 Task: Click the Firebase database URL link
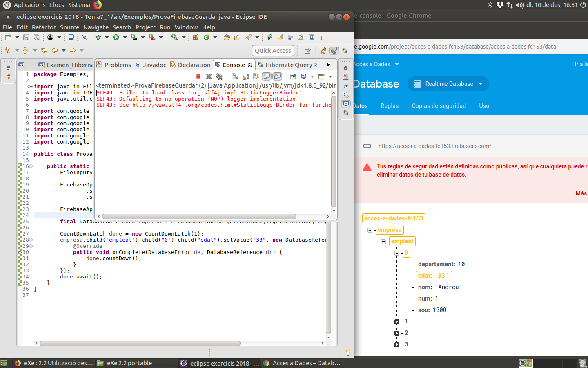click(x=434, y=146)
